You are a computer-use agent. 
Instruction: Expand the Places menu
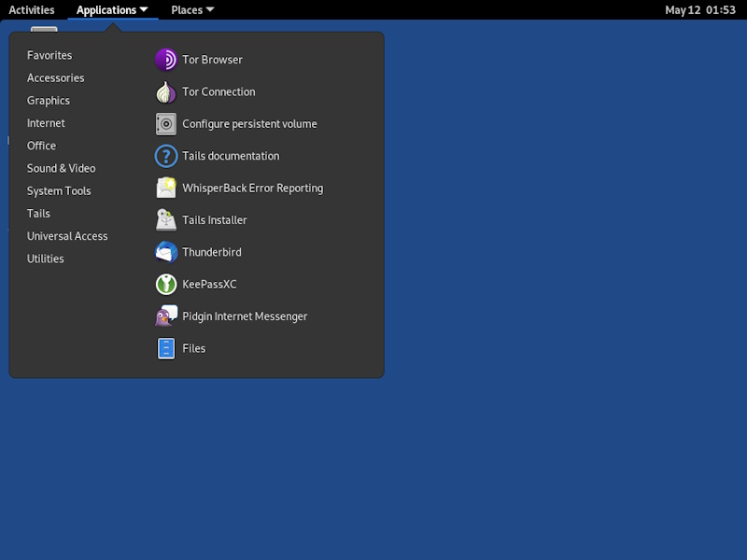192,10
